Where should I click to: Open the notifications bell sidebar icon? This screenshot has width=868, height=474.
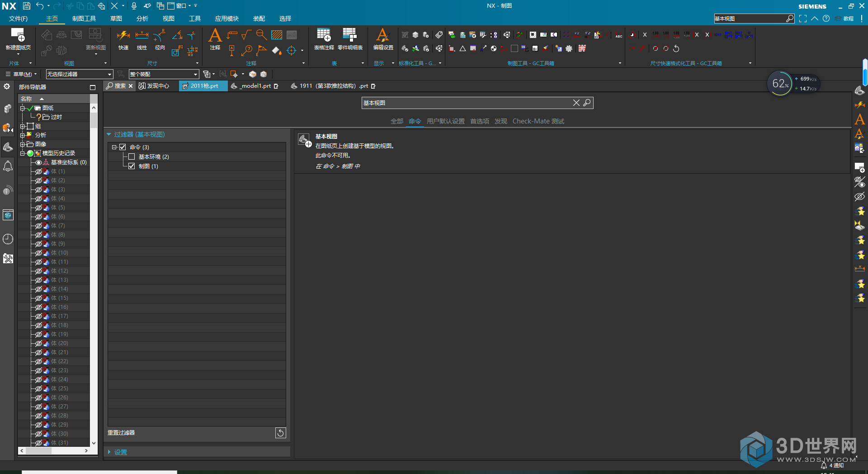pyautogui.click(x=8, y=166)
